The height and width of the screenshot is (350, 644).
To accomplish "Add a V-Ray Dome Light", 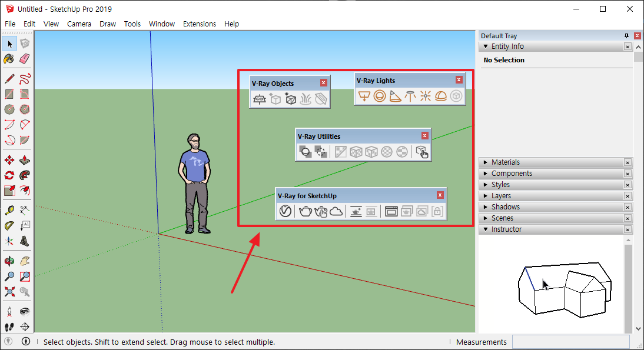I will tap(441, 96).
